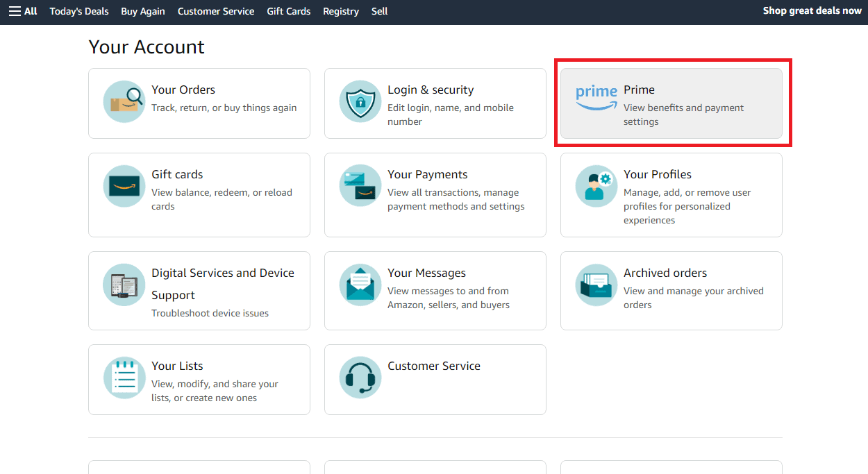The image size is (868, 474).
Task: Click the Gift cards icon
Action: [124, 186]
